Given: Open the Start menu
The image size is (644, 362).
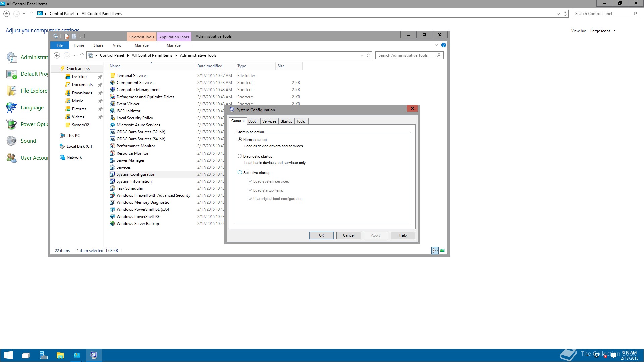Looking at the screenshot, I should coord(8,355).
